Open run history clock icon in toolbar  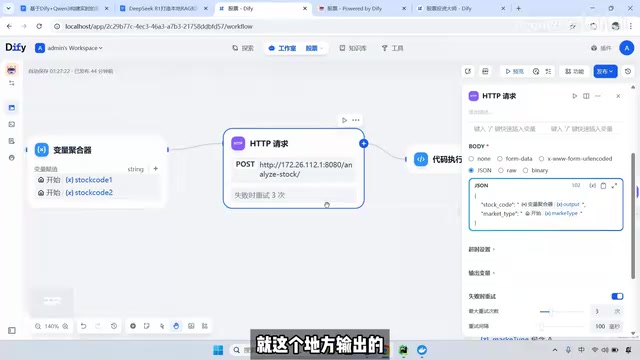coord(536,71)
